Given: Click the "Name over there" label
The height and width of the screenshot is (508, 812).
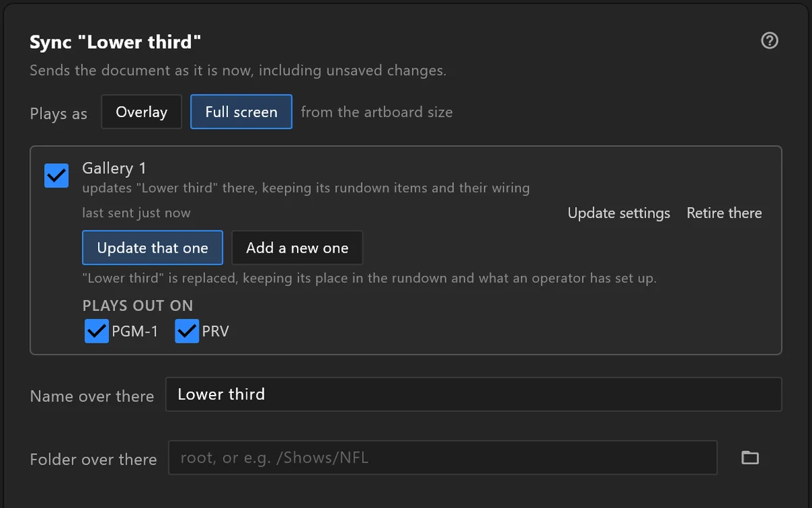Looking at the screenshot, I should (x=92, y=396).
